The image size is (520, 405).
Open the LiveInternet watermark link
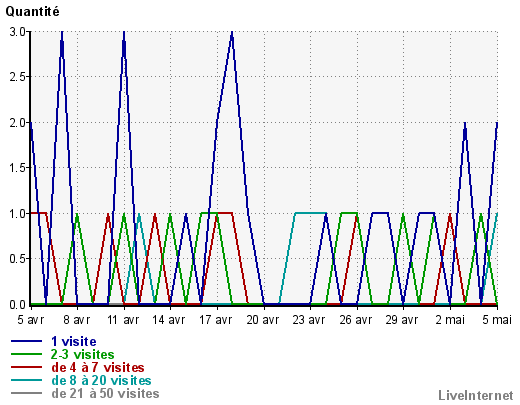click(476, 395)
